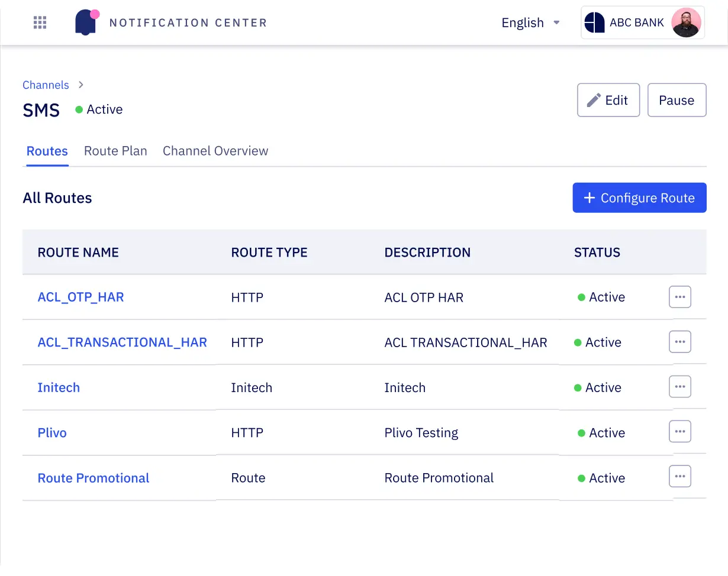This screenshot has width=728, height=576.
Task: Click the SMS channel Active status indicator
Action: pos(99,109)
